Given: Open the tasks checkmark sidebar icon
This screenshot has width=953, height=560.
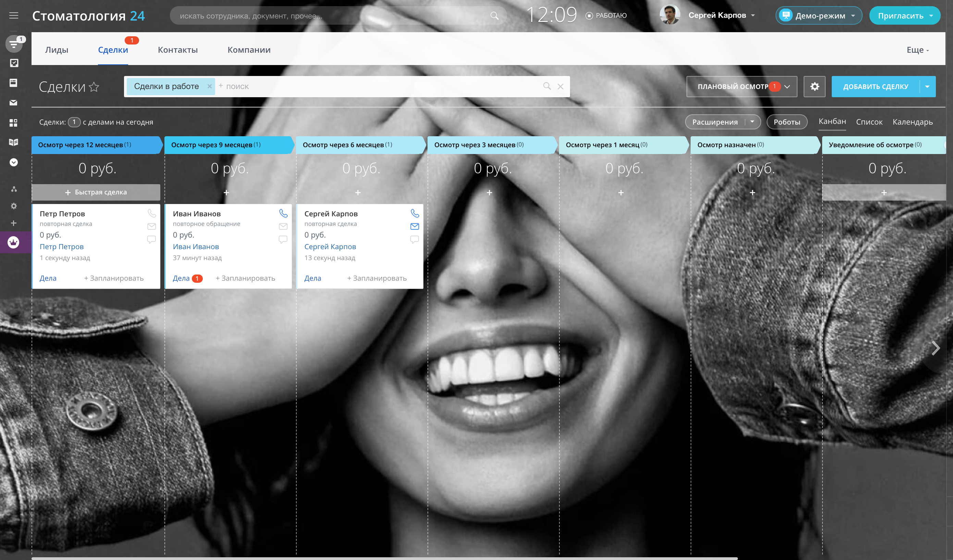Looking at the screenshot, I should pyautogui.click(x=14, y=63).
